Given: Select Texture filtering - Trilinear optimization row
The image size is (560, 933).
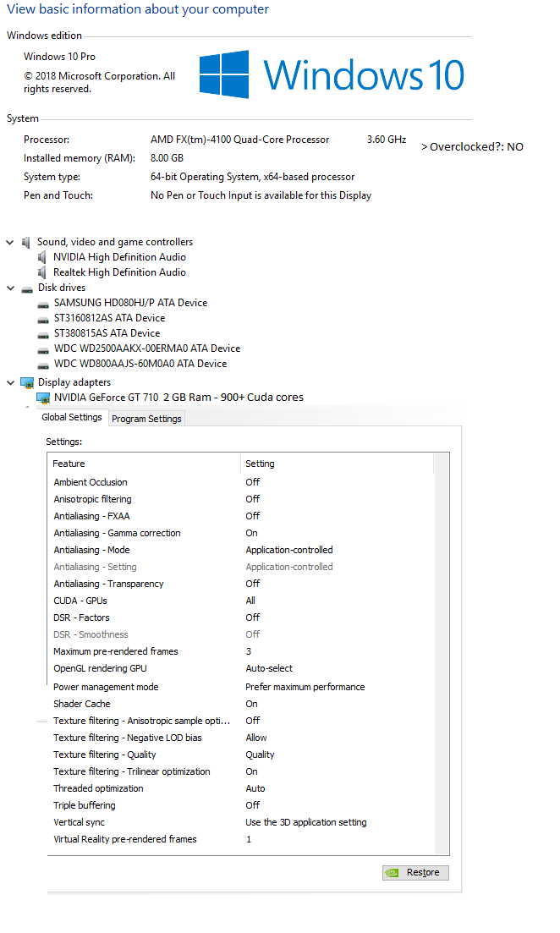Looking at the screenshot, I should (x=241, y=771).
